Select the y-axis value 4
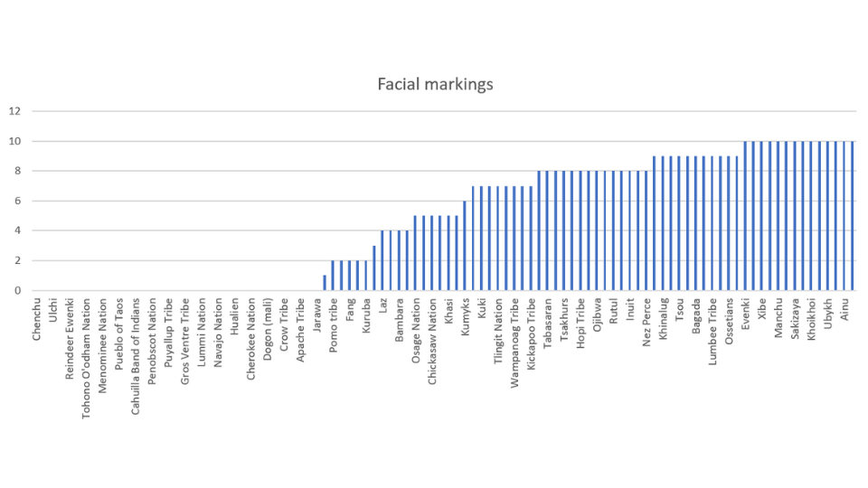Image resolution: width=868 pixels, height=488 pixels. click(18, 230)
